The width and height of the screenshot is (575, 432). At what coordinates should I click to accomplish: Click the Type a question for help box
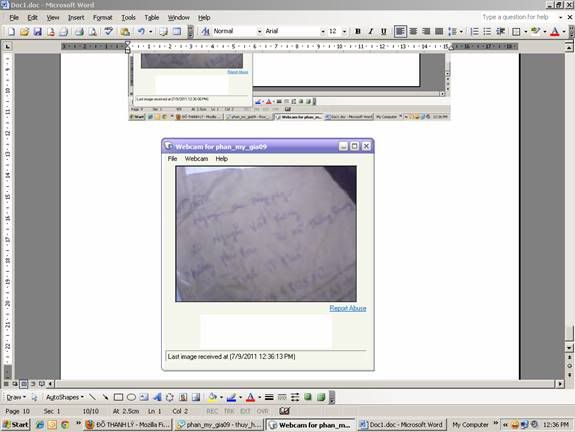[x=519, y=17]
